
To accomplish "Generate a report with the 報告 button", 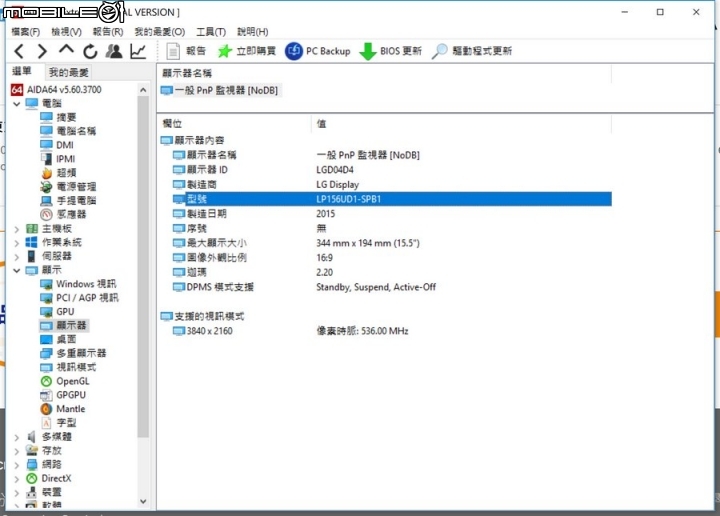I will click(186, 51).
